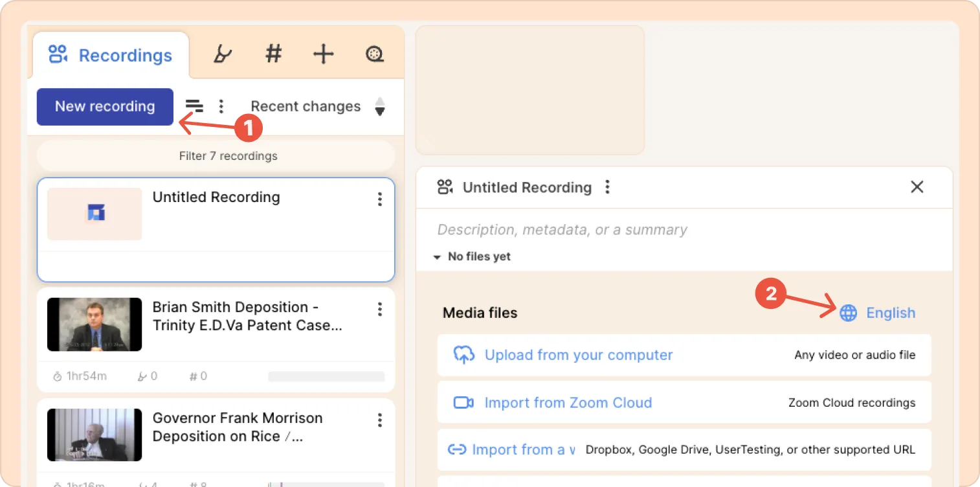The height and width of the screenshot is (487, 980).
Task: Choose Upload from your computer
Action: coord(578,355)
